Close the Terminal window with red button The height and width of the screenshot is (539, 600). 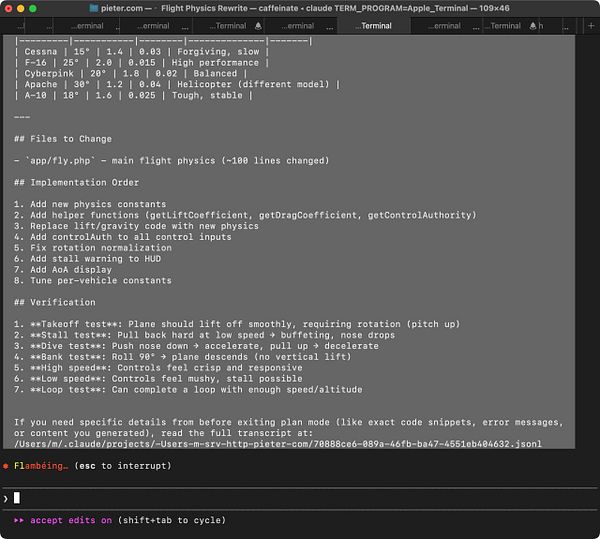coord(8,8)
